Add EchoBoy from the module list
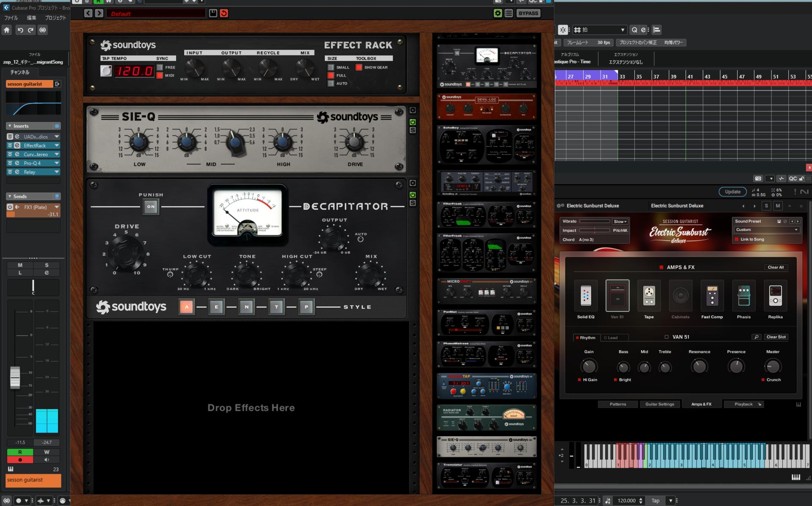Viewport: 812px width, 506px height. (486, 144)
